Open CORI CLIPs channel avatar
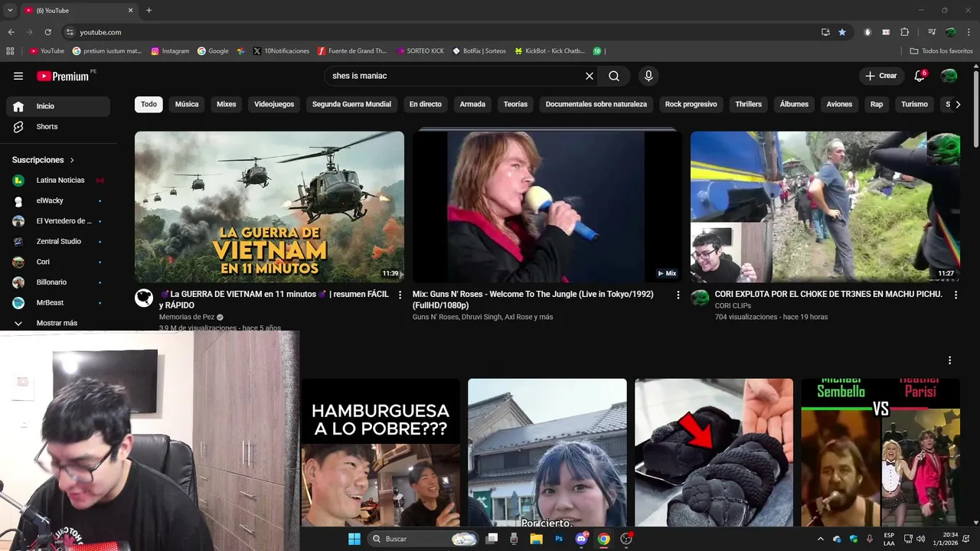This screenshot has height=551, width=980. coord(700,298)
